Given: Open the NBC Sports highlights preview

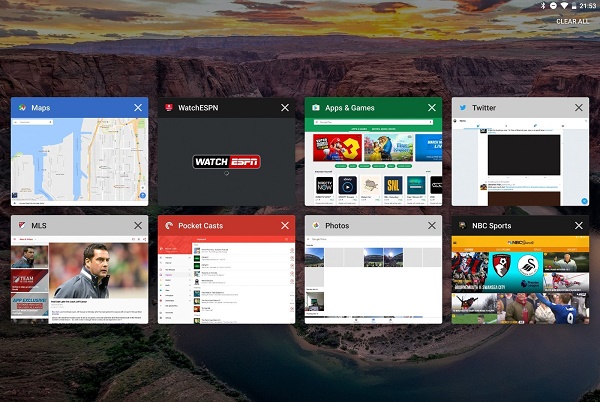Looking at the screenshot, I should (x=520, y=280).
